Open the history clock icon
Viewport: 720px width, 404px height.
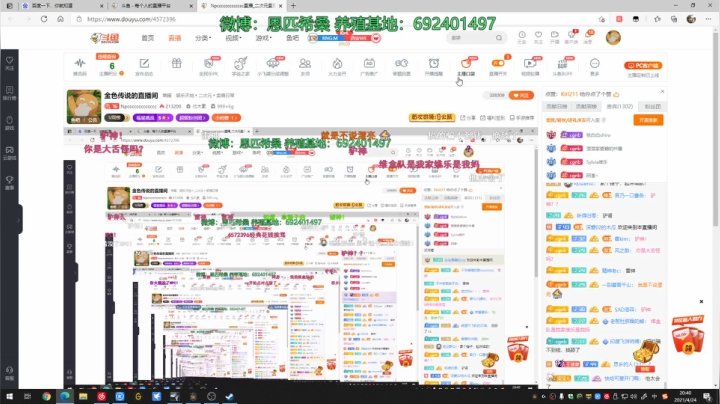coord(522,37)
